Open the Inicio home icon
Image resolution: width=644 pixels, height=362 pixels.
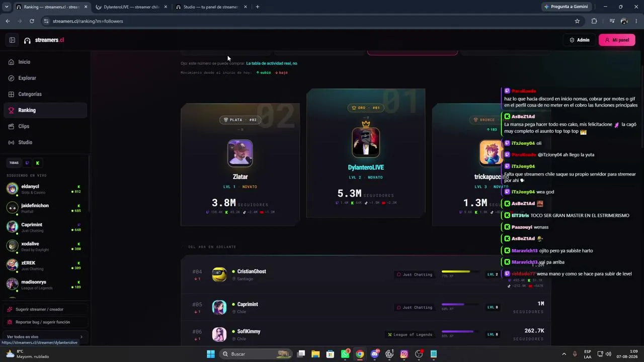click(11, 62)
